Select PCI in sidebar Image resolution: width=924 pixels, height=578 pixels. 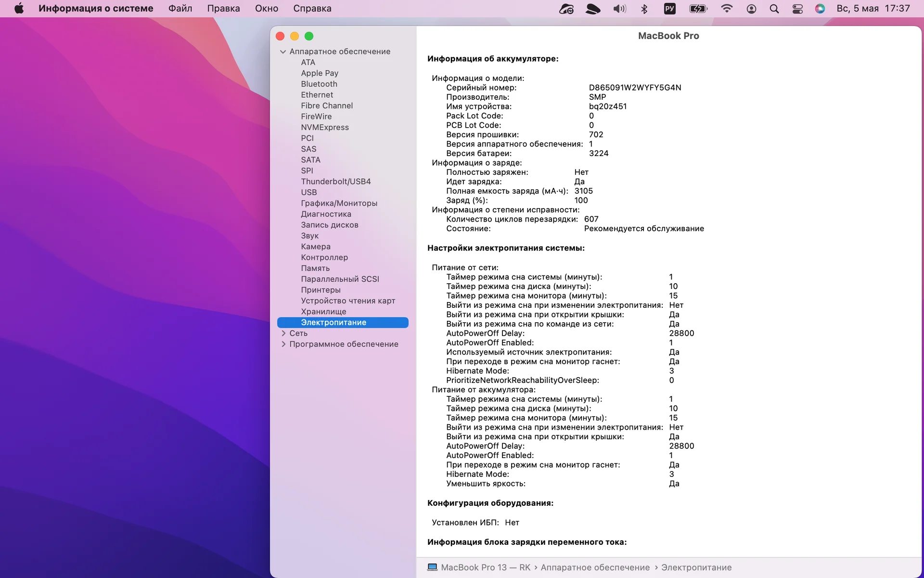(x=307, y=138)
